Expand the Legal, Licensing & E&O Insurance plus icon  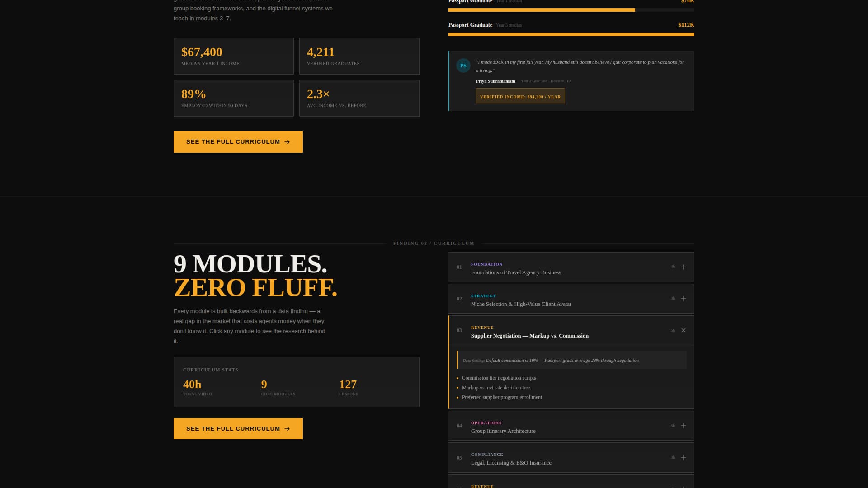point(684,458)
